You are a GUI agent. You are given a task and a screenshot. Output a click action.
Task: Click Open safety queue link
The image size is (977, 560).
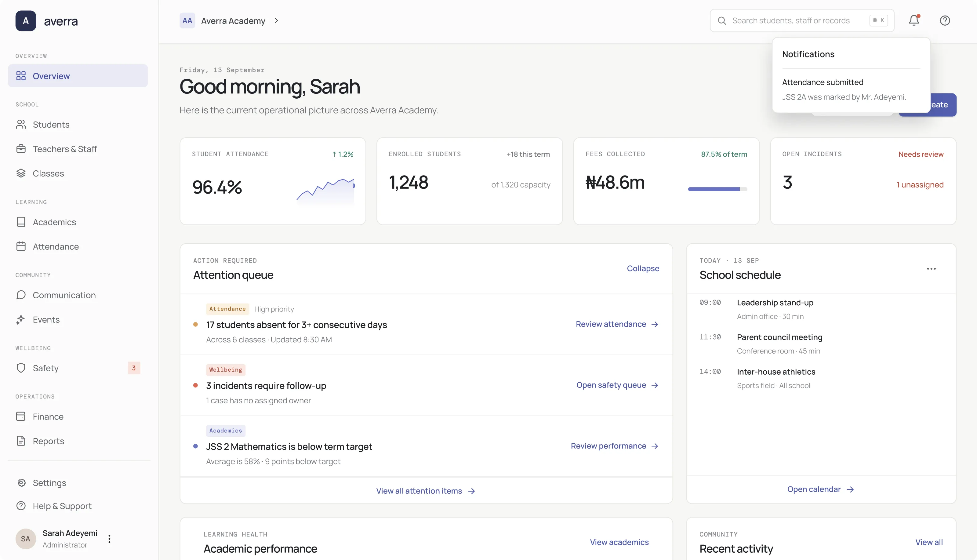[618, 385]
